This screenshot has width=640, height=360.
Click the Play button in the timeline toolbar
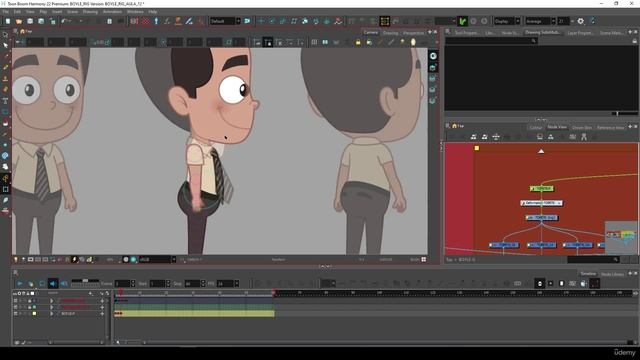pos(20,283)
